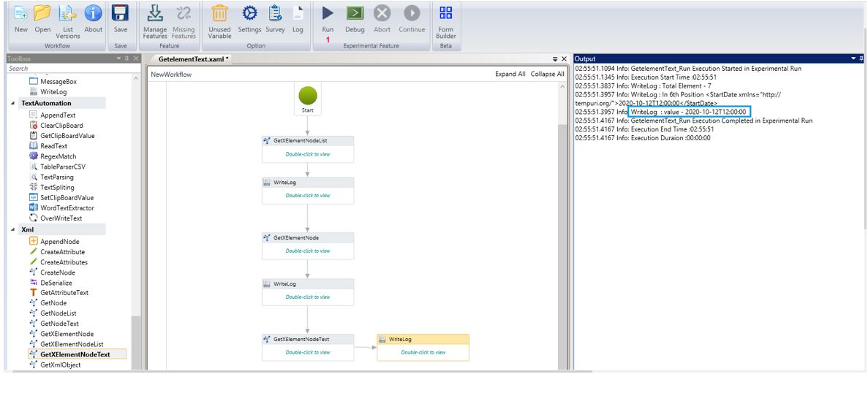This screenshot has width=868, height=412.
Task: Click the Save workflow icon
Action: pos(120,14)
